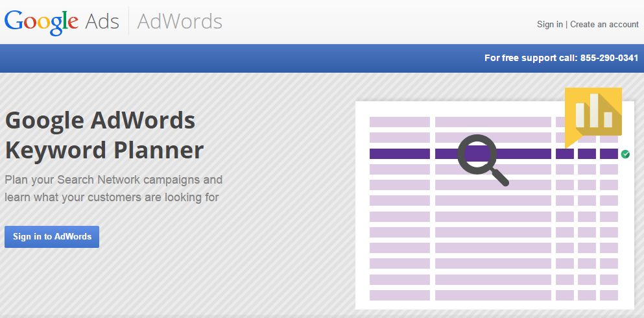Click the "For free support call" text
This screenshot has width=644, height=318.
(530, 58)
